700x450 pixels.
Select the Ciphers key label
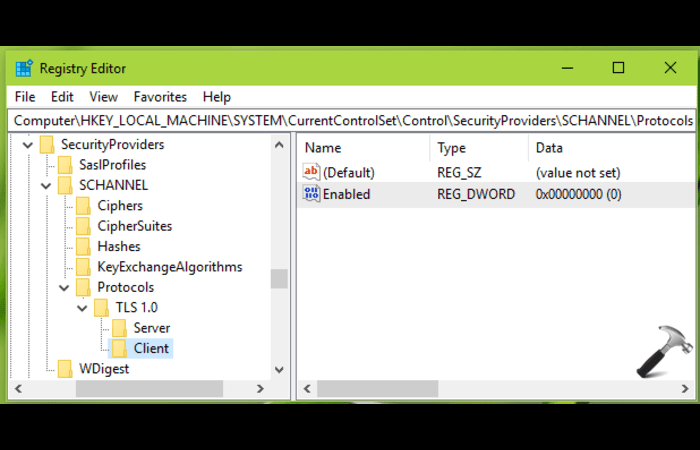(x=120, y=206)
